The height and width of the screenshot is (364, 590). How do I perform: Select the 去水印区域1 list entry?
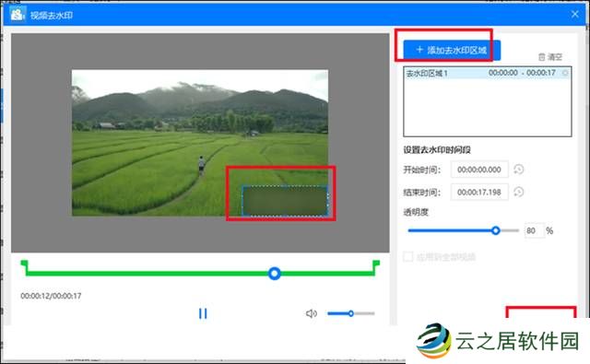[488, 73]
